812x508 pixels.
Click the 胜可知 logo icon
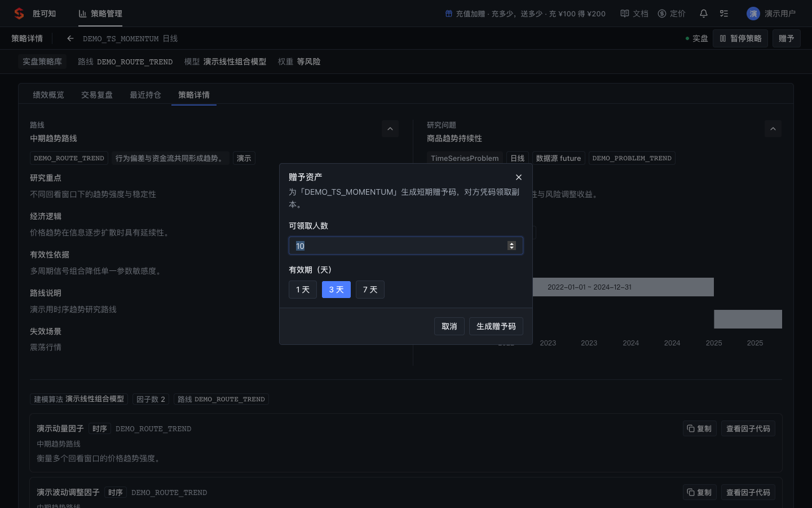click(19, 14)
